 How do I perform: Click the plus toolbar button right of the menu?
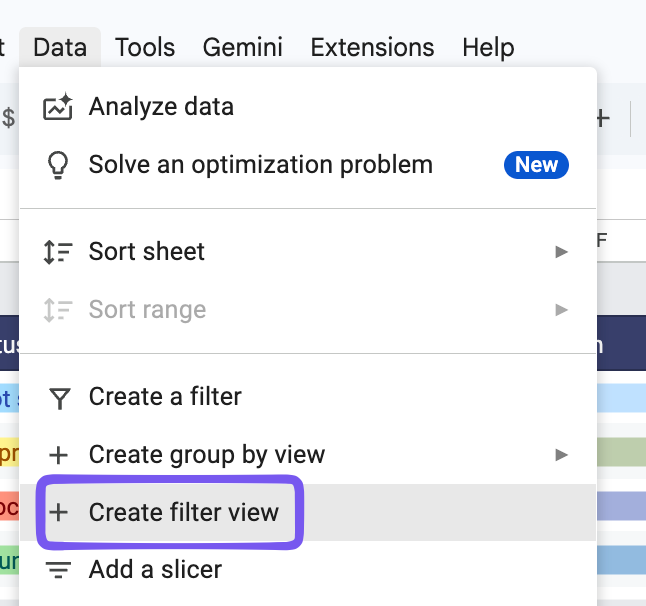tap(604, 119)
